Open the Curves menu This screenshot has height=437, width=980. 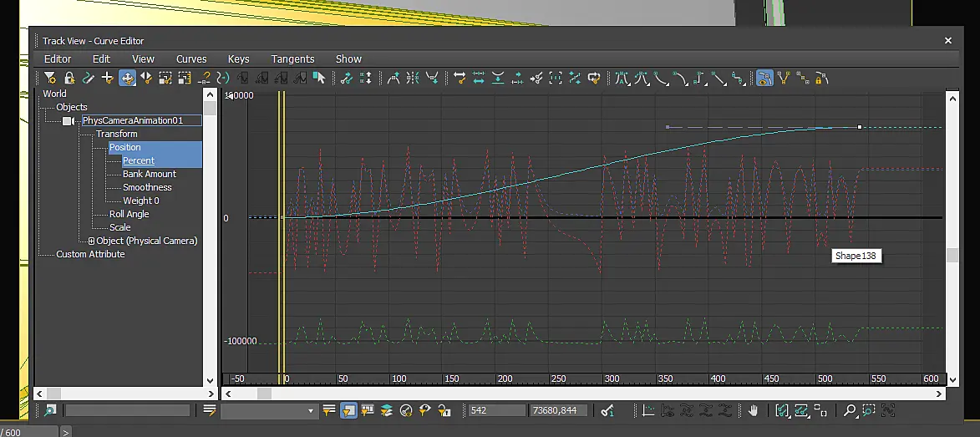[x=191, y=58]
